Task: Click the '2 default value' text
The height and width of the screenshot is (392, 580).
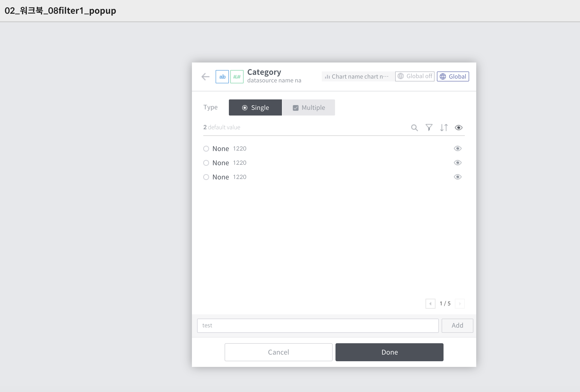Action: pos(222,127)
